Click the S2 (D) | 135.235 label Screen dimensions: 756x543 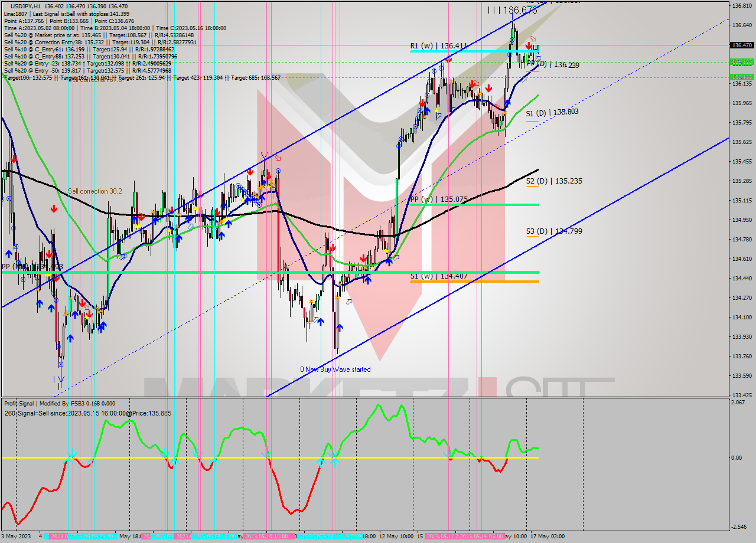tap(554, 181)
